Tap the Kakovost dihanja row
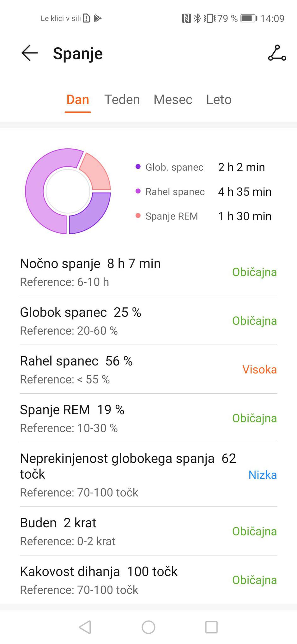This screenshot has height=644, width=297. 148,580
